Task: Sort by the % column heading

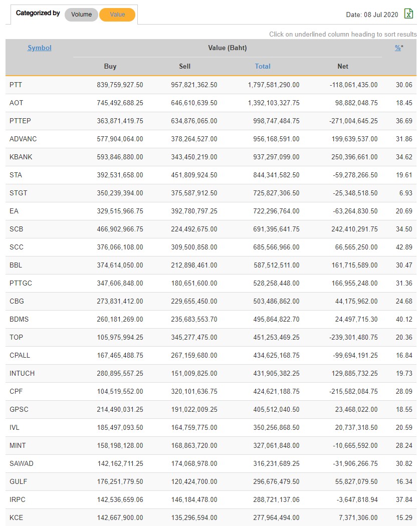Action: pos(398,48)
